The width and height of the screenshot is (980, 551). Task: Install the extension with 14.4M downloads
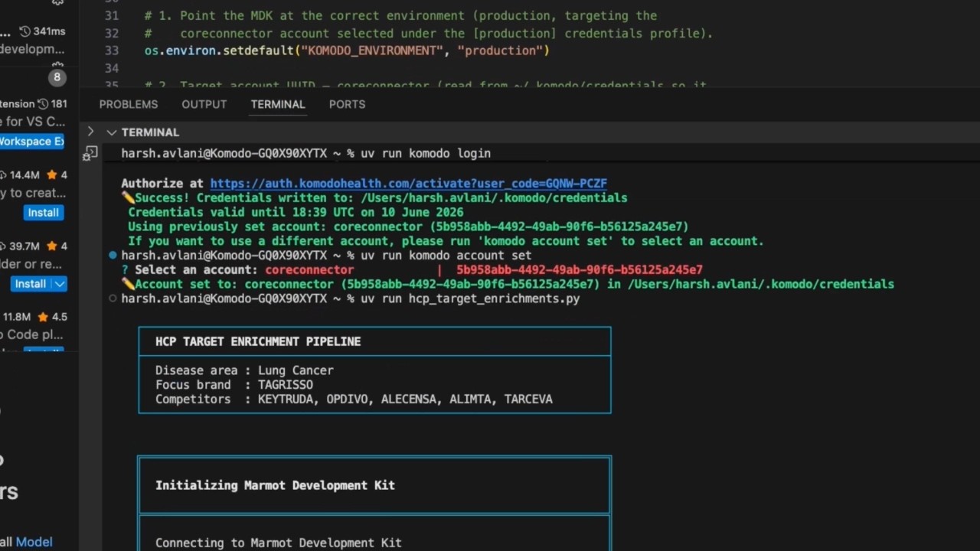tap(43, 213)
